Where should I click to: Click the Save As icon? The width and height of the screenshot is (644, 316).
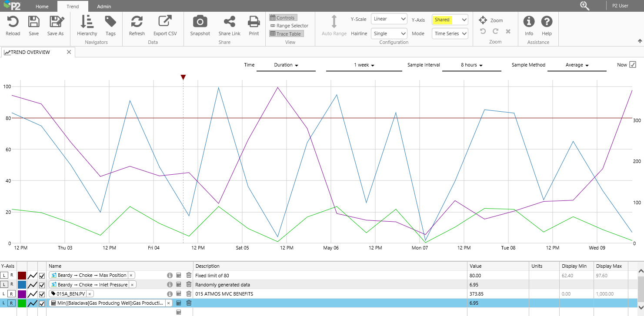55,22
